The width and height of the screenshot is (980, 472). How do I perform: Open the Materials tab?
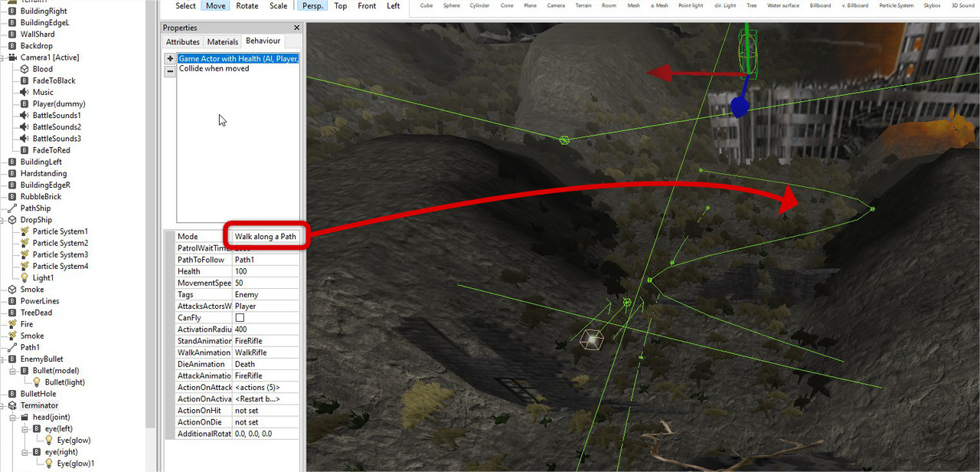coord(222,41)
